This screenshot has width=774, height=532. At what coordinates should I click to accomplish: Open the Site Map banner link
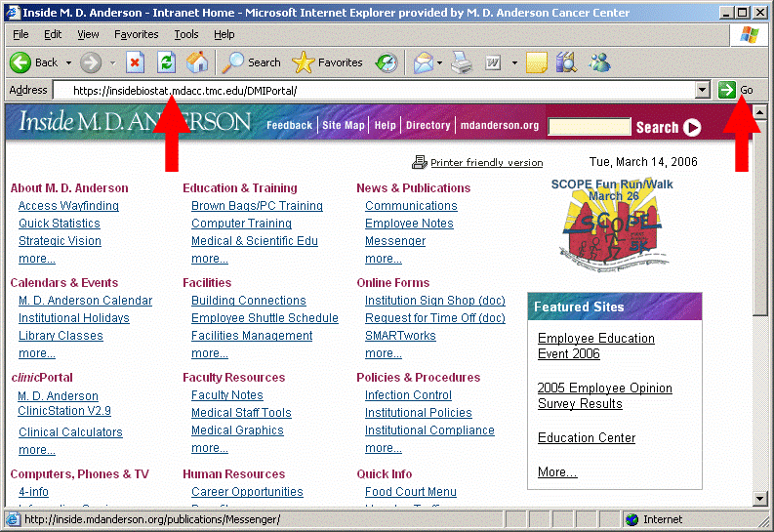[x=344, y=125]
